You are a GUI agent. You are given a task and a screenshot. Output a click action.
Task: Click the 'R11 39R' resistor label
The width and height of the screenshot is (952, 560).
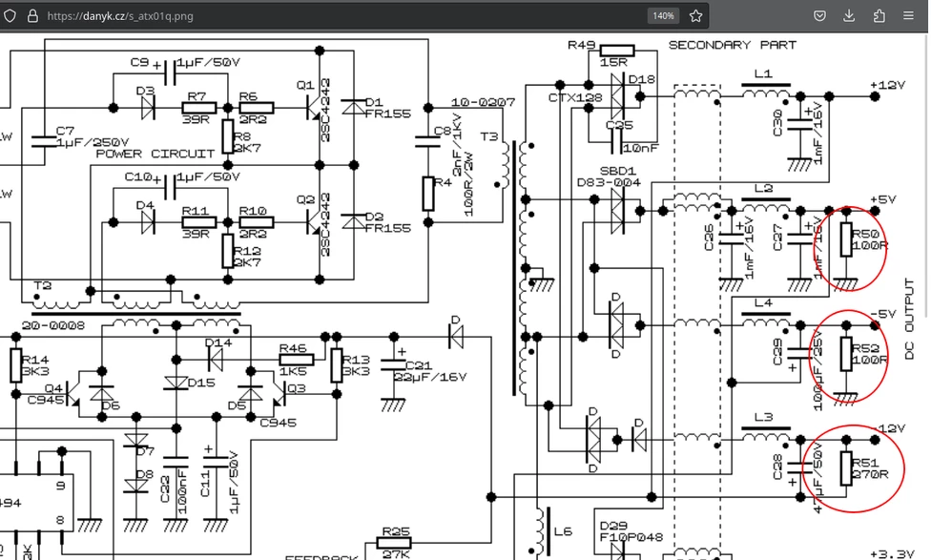(x=197, y=222)
